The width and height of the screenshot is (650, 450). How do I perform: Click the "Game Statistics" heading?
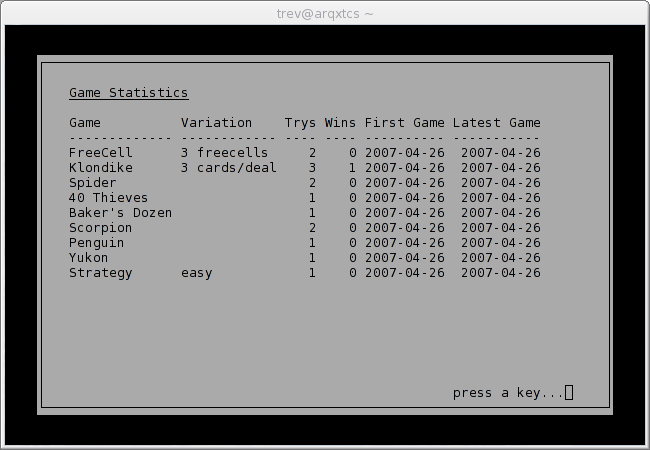(128, 93)
